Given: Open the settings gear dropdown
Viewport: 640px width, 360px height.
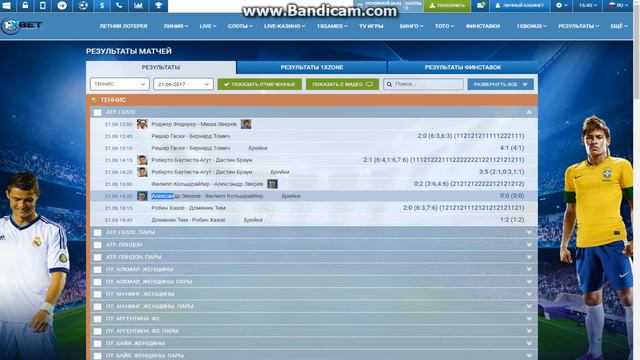Looking at the screenshot, I should pyautogui.click(x=562, y=5).
